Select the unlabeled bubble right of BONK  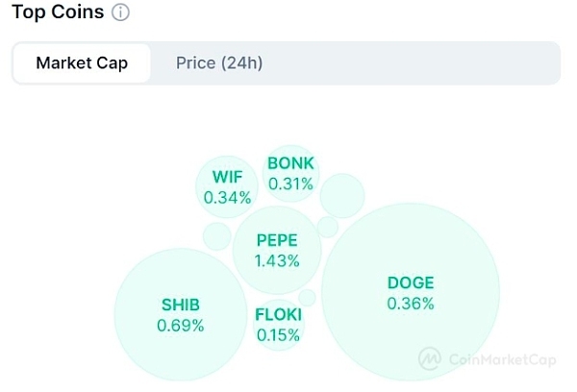coord(342,196)
